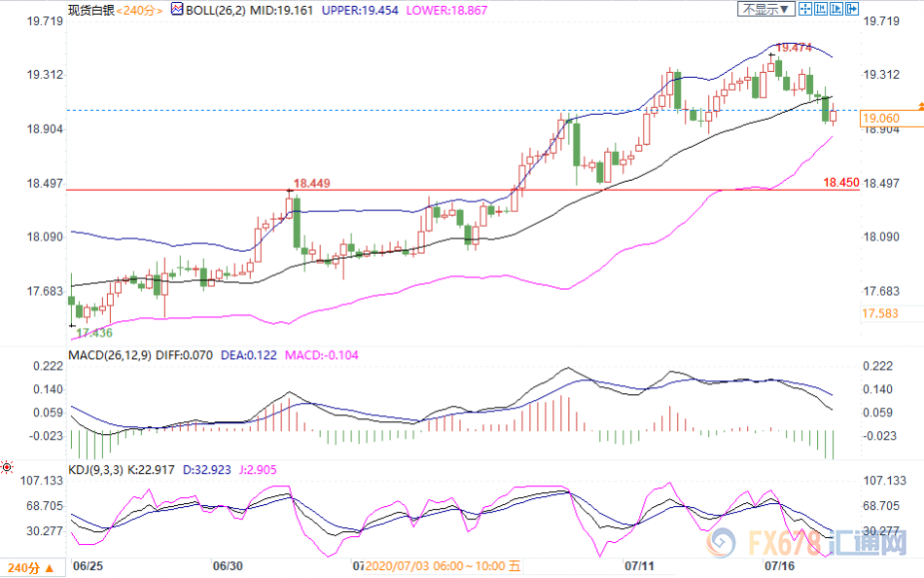
Task: Click the KDJ left axis 107.133 label
Action: coord(41,480)
